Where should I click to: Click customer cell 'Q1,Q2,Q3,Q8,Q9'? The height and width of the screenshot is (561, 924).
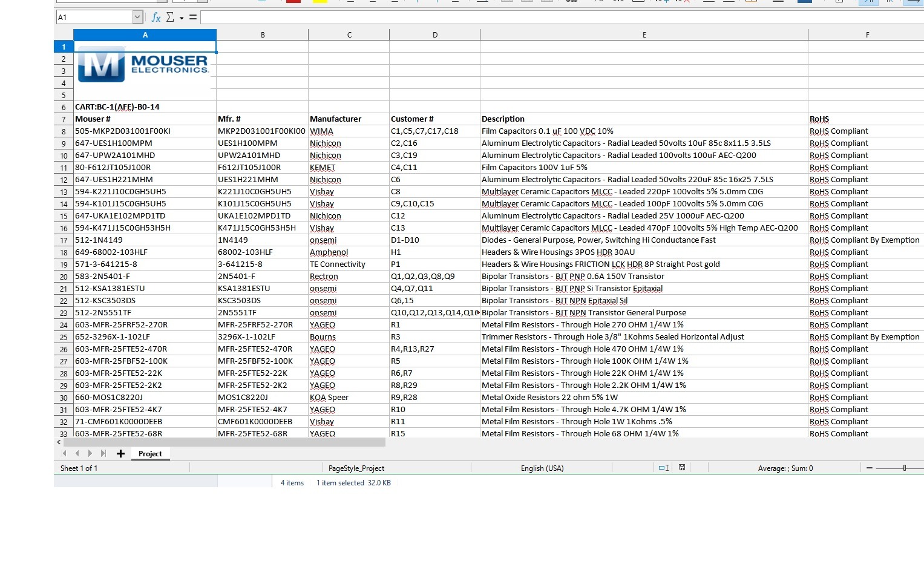coord(435,277)
